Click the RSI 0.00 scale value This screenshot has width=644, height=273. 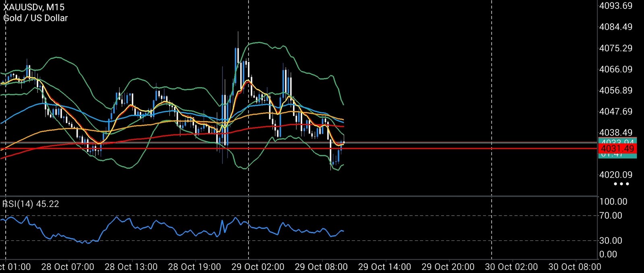pos(608,254)
